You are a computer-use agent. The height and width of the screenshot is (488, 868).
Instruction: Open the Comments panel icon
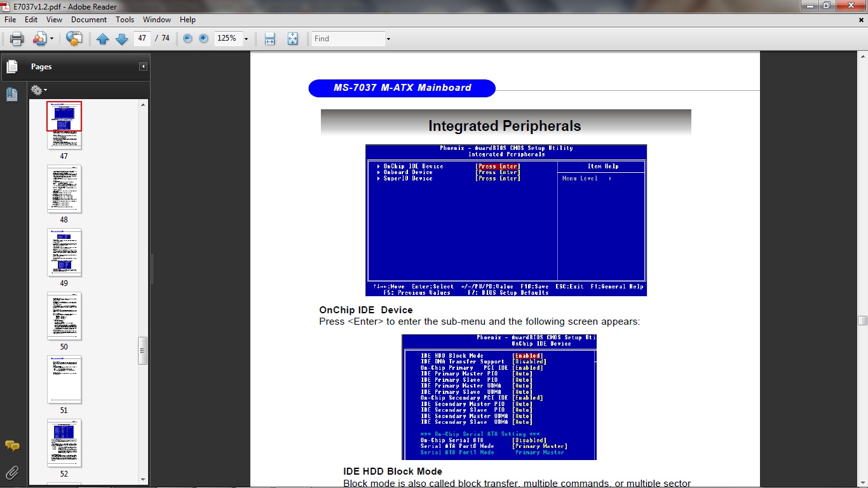(x=12, y=445)
